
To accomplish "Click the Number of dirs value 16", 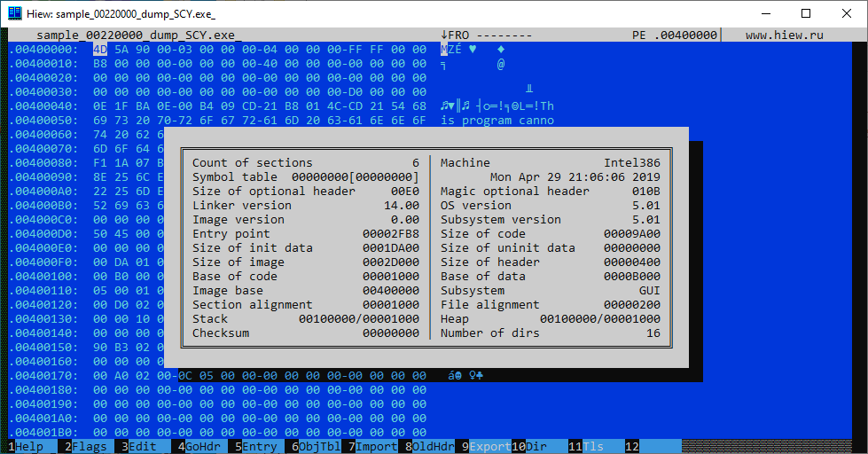I will coord(653,333).
